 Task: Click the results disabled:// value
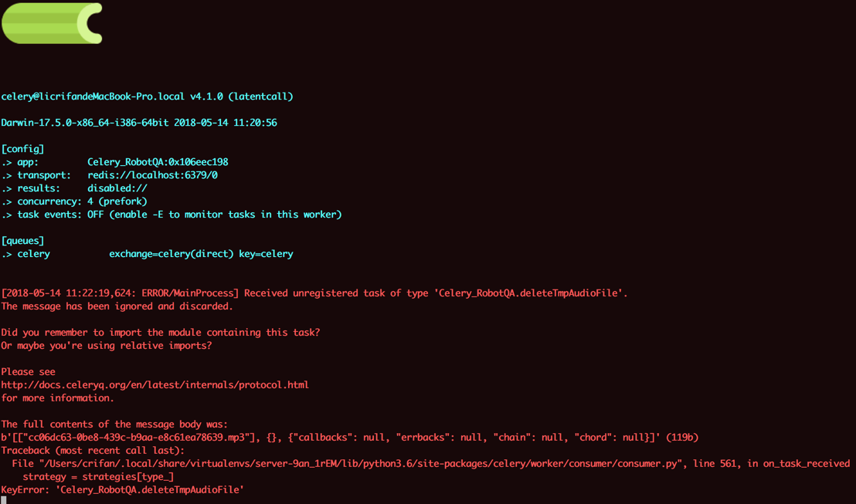[x=117, y=188]
